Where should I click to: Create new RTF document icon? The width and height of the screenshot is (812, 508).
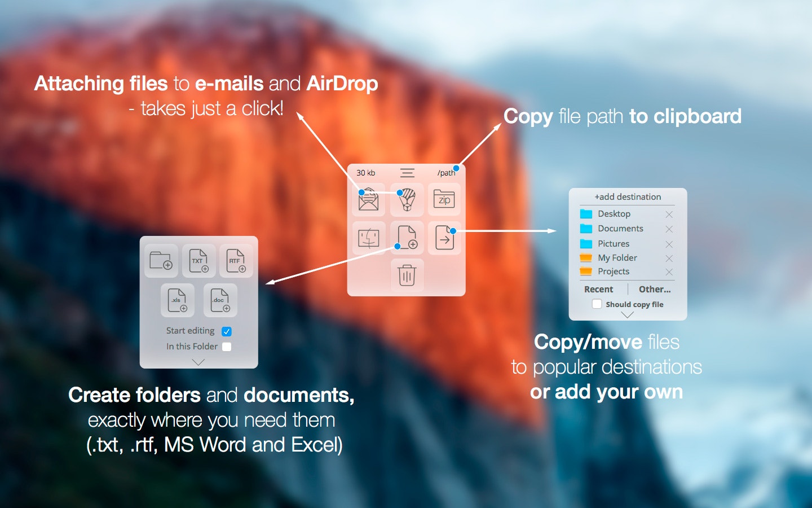236,261
